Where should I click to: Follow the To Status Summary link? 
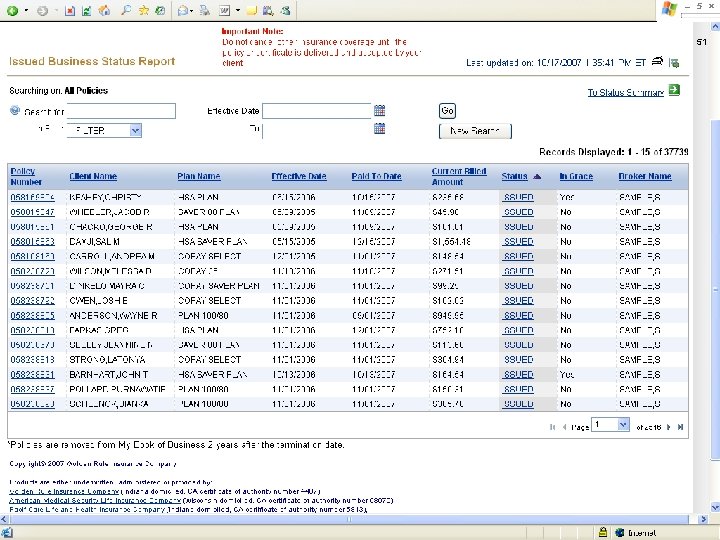[x=626, y=93]
